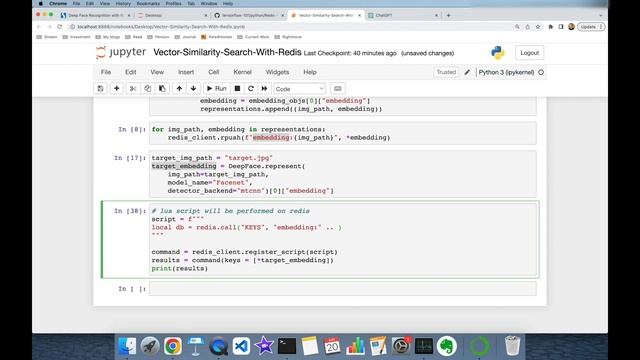
Task: Click the Jupyter logo
Action: point(121,53)
